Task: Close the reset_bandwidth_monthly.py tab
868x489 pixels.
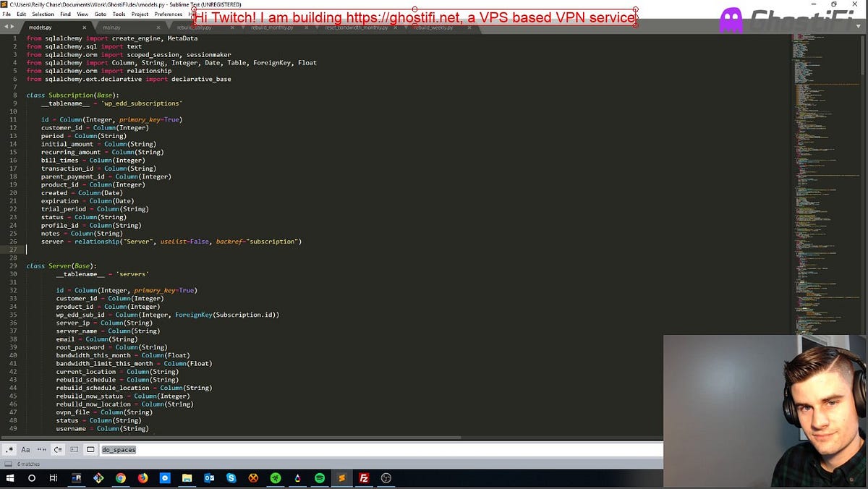Action: 396,27
